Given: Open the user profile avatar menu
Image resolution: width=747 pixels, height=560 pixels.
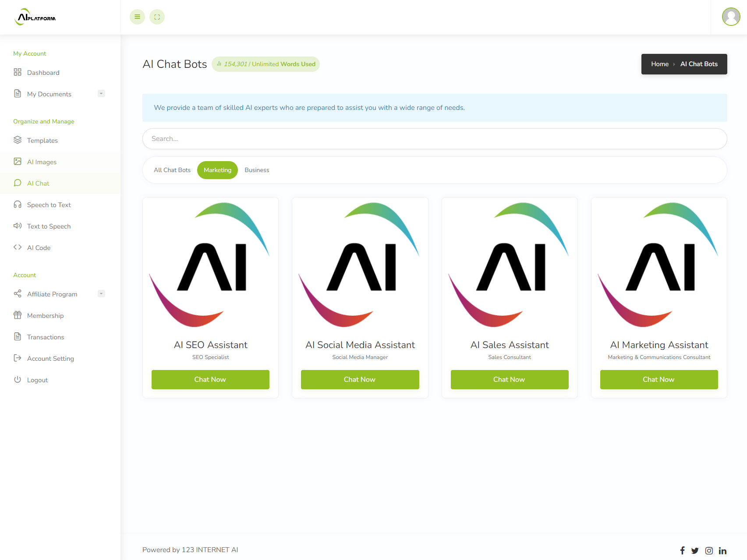Looking at the screenshot, I should (x=731, y=17).
